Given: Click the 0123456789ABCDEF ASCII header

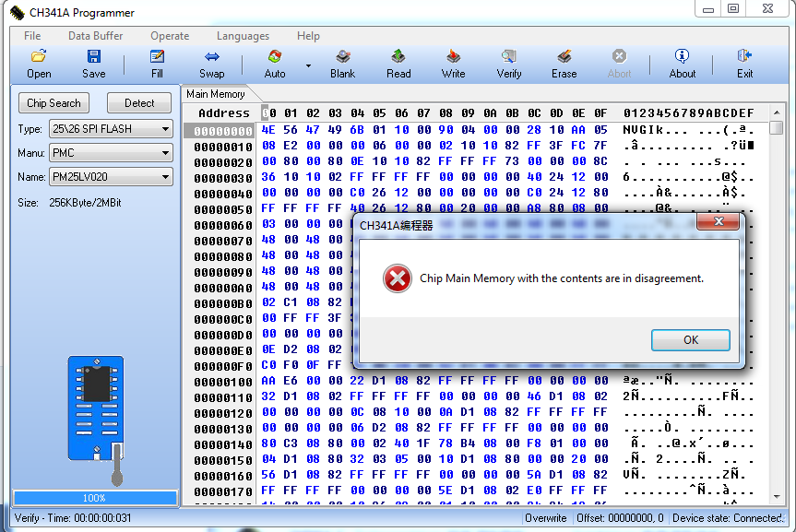Looking at the screenshot, I should coord(689,112).
